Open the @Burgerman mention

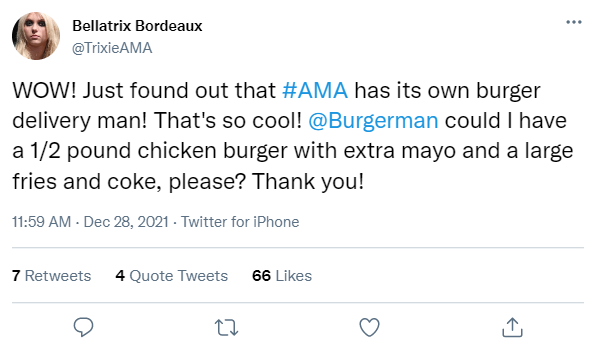coord(373,121)
